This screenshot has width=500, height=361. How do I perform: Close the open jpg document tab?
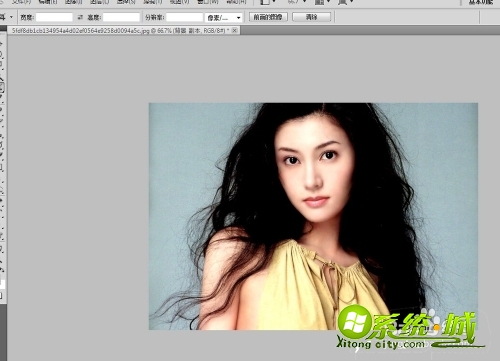point(235,31)
